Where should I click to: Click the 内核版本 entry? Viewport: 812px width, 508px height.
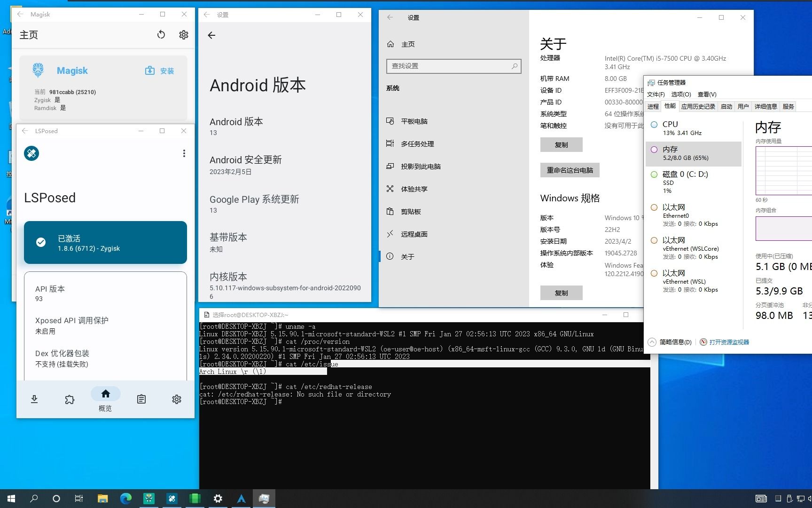(284, 285)
